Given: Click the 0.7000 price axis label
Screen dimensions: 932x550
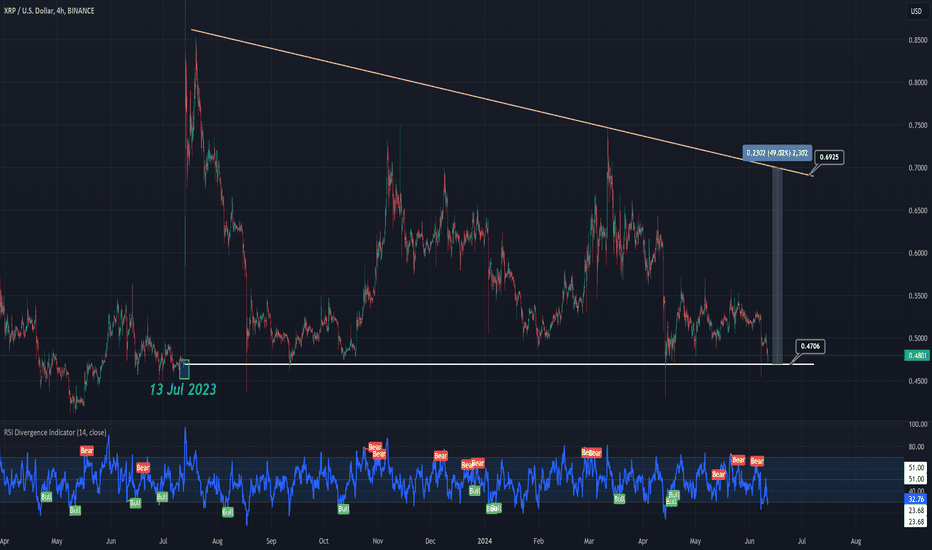Looking at the screenshot, I should pos(917,168).
